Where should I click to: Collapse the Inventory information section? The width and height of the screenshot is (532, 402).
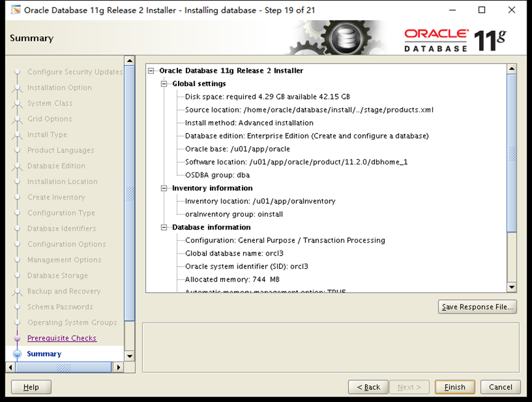pos(164,188)
